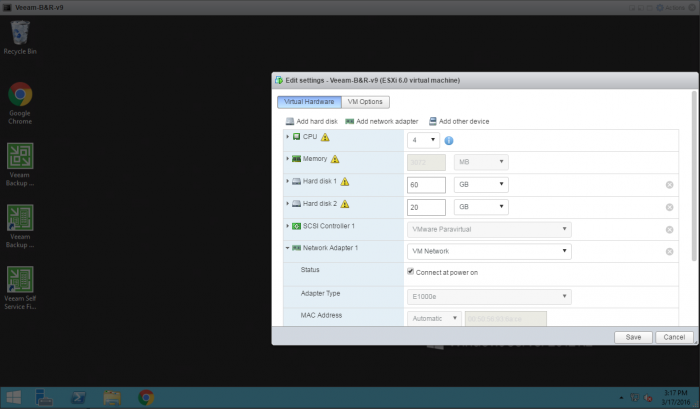Viewport: 700px width, 409px height.
Task: Expand the Memory row
Action: (x=288, y=159)
